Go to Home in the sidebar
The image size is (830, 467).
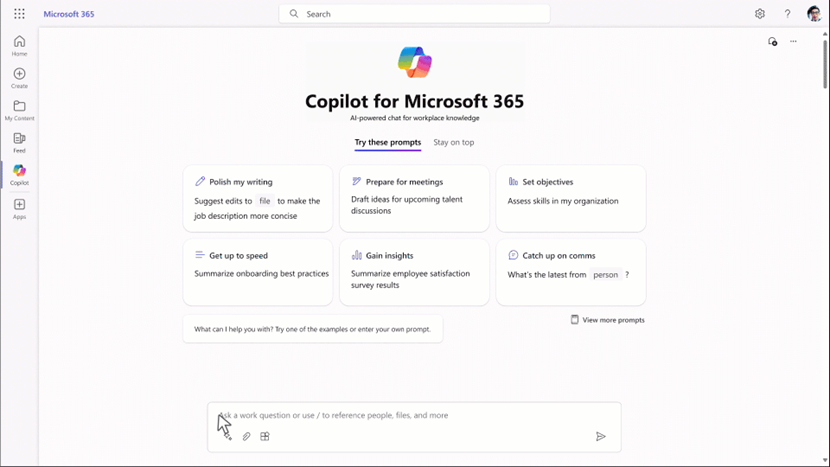point(19,45)
